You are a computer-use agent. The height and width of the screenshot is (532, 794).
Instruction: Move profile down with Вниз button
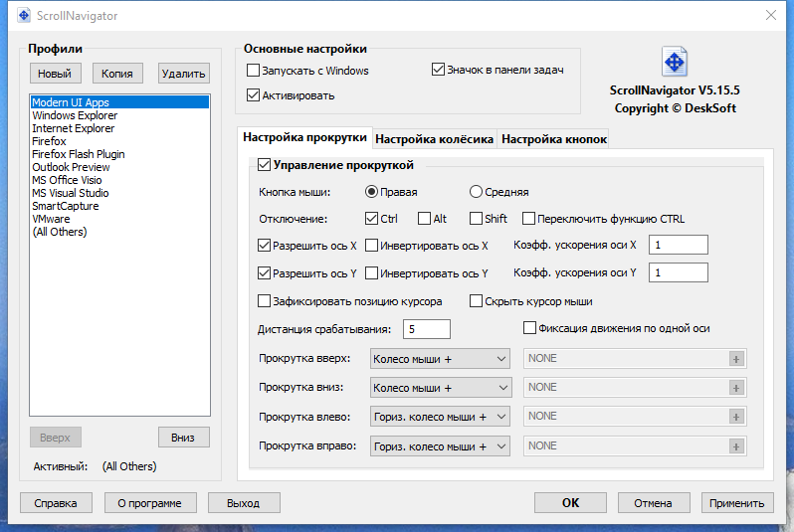click(183, 438)
